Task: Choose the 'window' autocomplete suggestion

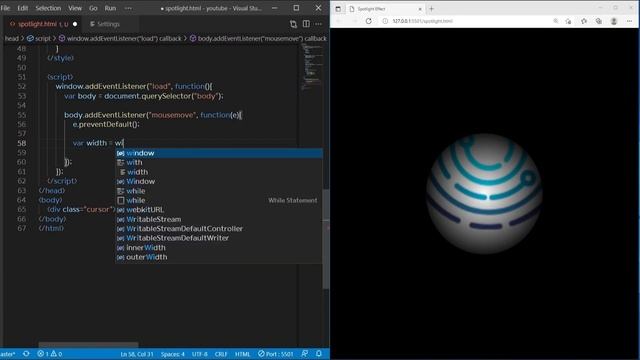Action: pyautogui.click(x=219, y=153)
